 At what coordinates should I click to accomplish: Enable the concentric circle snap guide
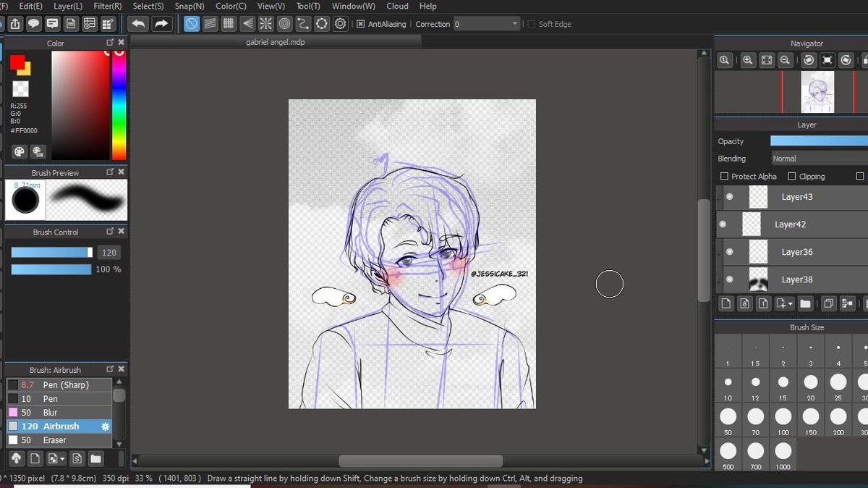pyautogui.click(x=285, y=24)
